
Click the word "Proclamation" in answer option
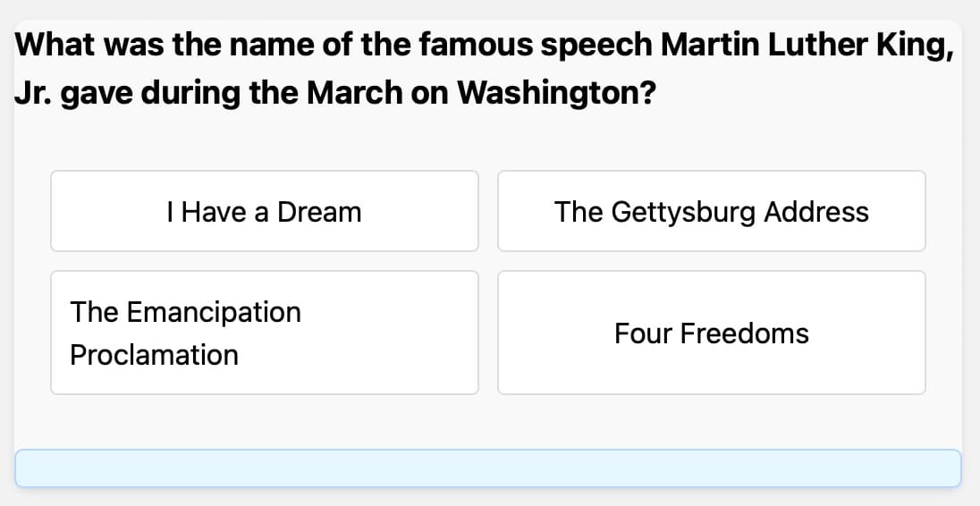(155, 355)
